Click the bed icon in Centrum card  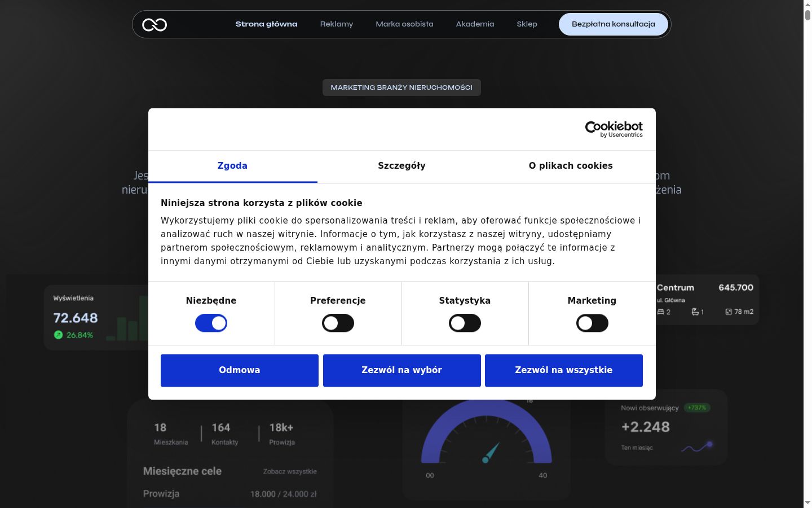[661, 312]
